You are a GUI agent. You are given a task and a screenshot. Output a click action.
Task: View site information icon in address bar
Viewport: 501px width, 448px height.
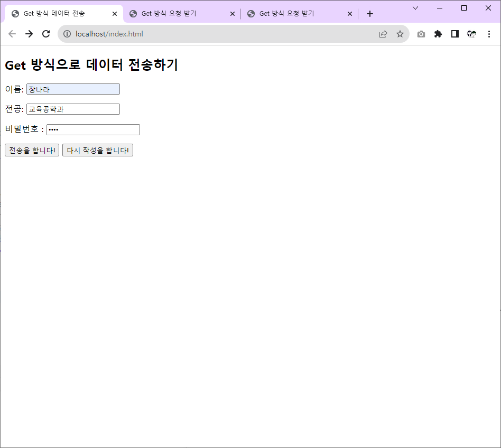[67, 34]
